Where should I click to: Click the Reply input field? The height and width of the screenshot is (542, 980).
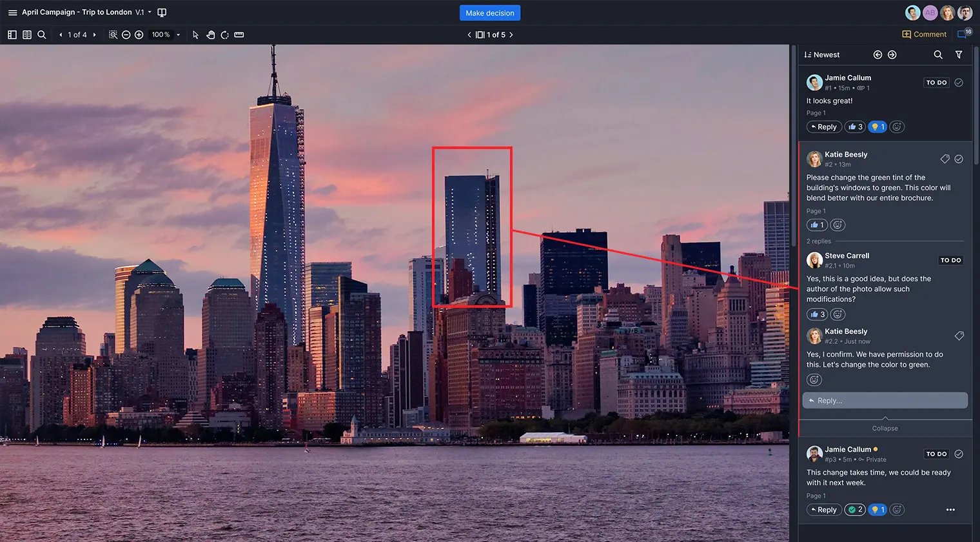(885, 401)
